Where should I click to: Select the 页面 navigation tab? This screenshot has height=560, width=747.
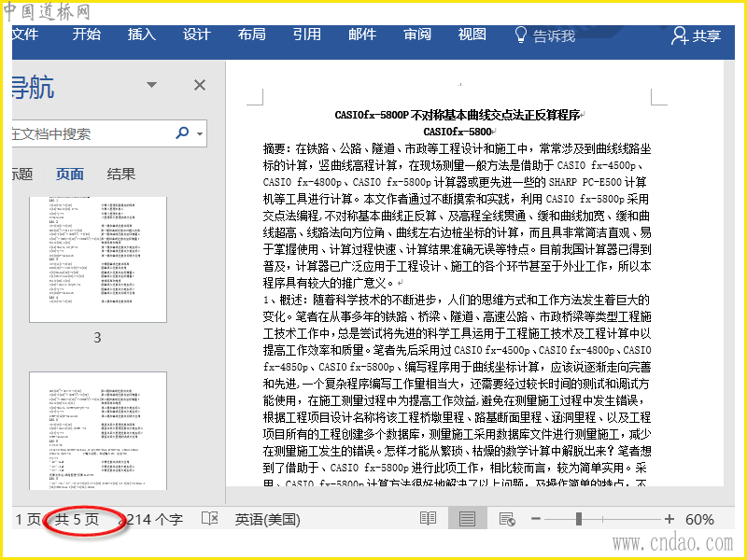[69, 175]
